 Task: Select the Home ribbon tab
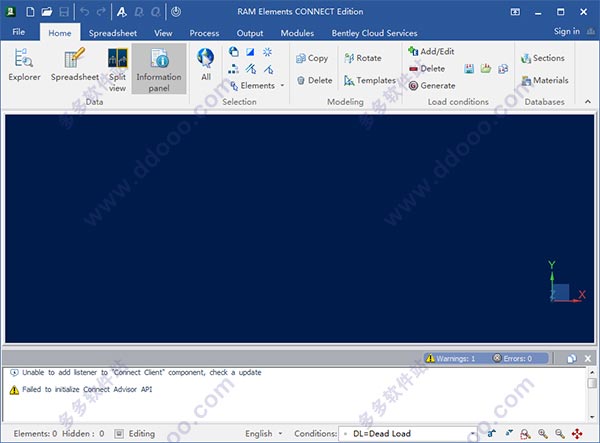point(60,33)
